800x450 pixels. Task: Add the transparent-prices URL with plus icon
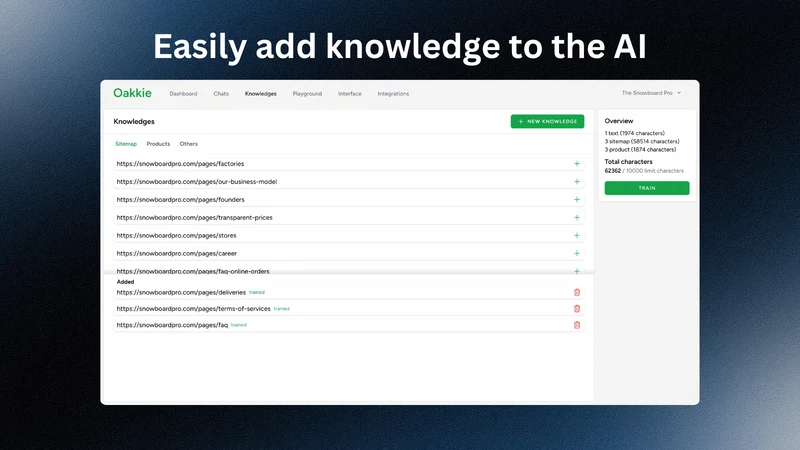point(577,217)
